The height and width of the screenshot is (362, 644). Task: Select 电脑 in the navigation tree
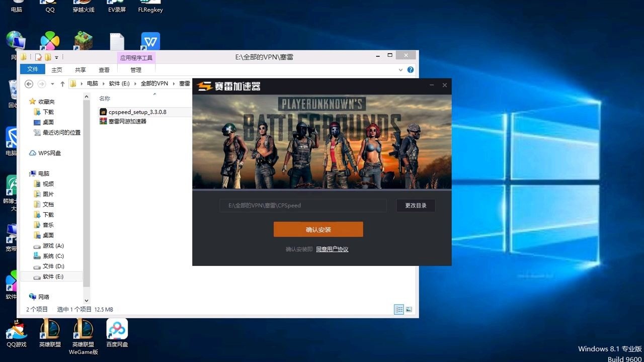[39, 173]
